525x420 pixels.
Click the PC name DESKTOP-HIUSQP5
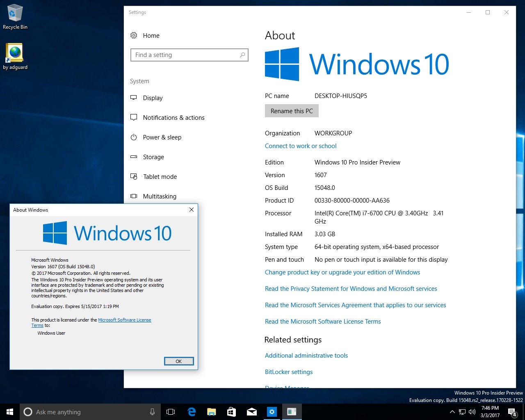pos(341,96)
